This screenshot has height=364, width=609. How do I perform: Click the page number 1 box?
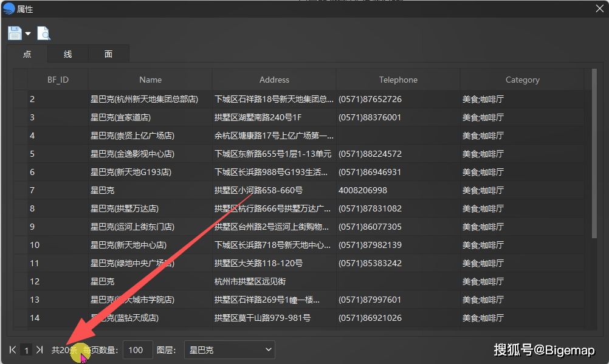26,350
